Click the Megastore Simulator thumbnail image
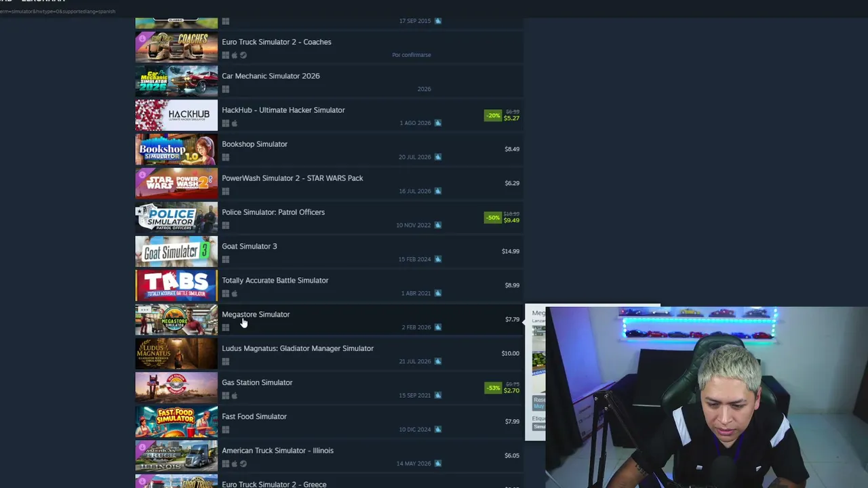This screenshot has width=868, height=488. coord(176,320)
